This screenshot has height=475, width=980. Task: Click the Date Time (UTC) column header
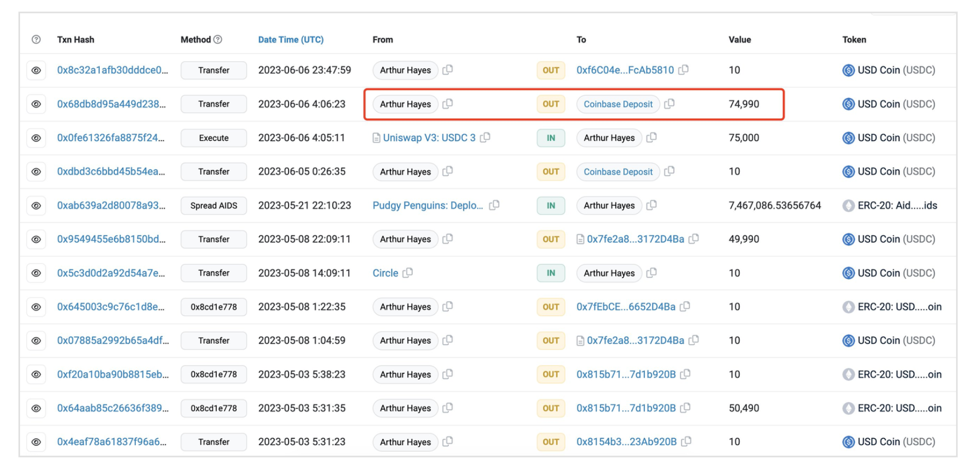[291, 39]
